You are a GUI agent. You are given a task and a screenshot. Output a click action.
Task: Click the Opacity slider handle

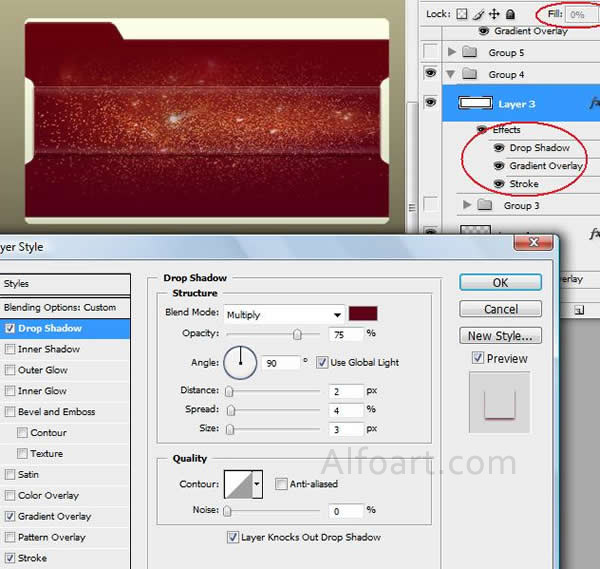pos(297,335)
